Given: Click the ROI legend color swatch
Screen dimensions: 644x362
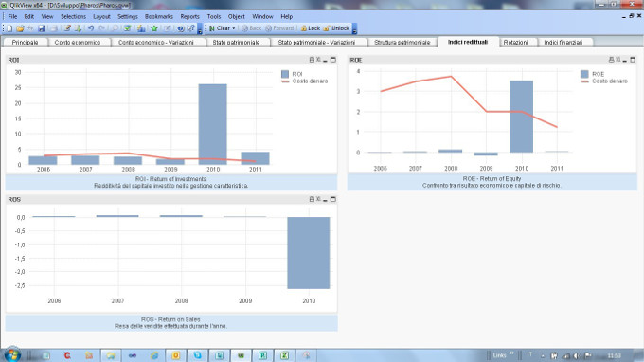Looking at the screenshot, I should click(285, 74).
